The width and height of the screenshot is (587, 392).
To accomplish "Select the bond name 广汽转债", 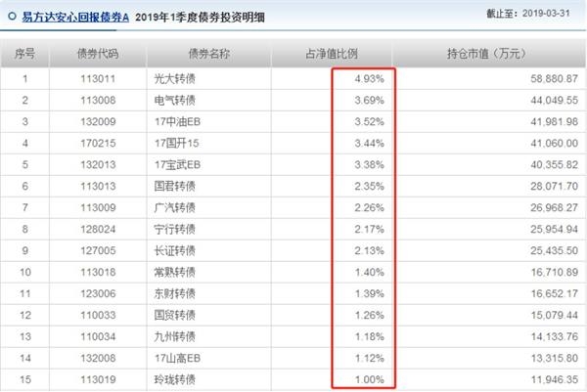I will click(175, 208).
